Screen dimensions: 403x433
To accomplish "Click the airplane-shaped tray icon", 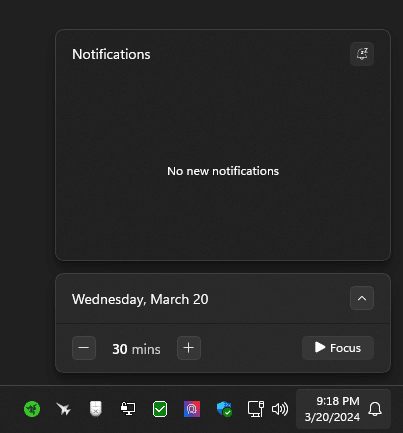I will tap(64, 409).
